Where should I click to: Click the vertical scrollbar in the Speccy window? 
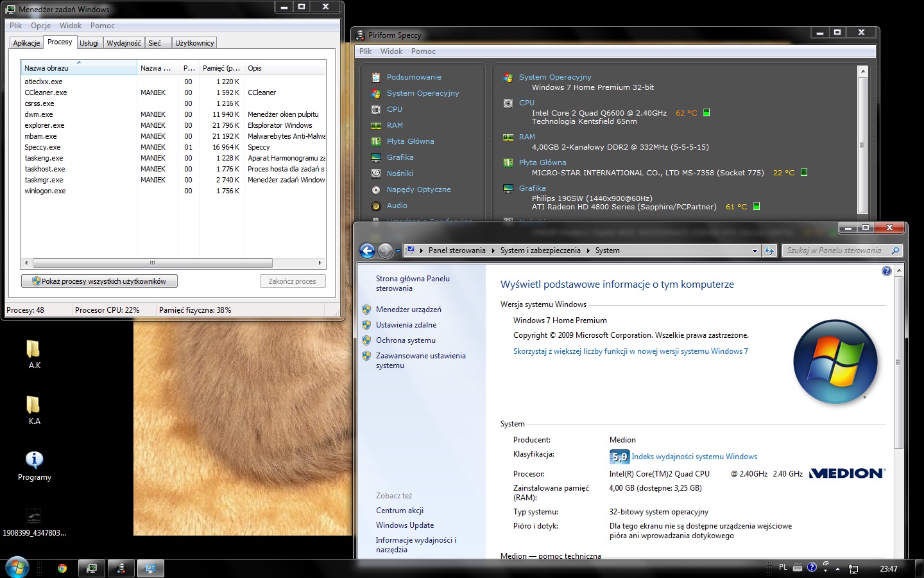click(862, 144)
